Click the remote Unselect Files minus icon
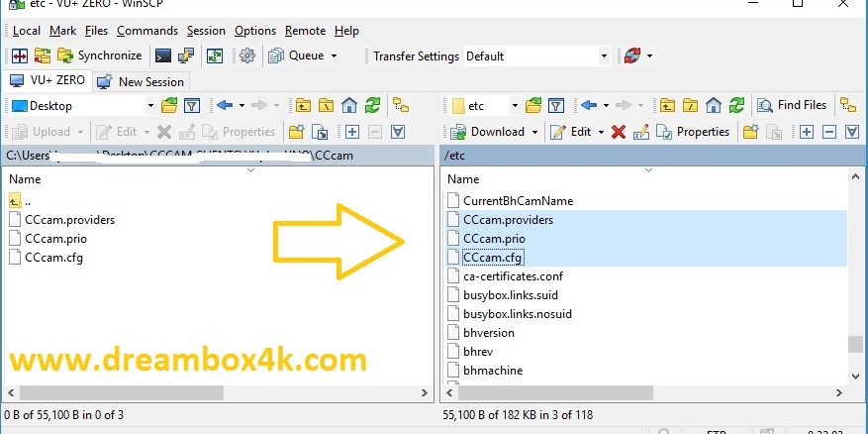Viewport: 868px width, 434px height. tap(829, 132)
